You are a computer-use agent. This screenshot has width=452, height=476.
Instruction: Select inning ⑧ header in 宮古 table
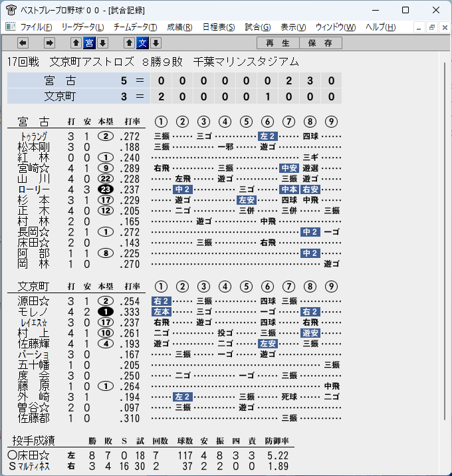pos(310,122)
